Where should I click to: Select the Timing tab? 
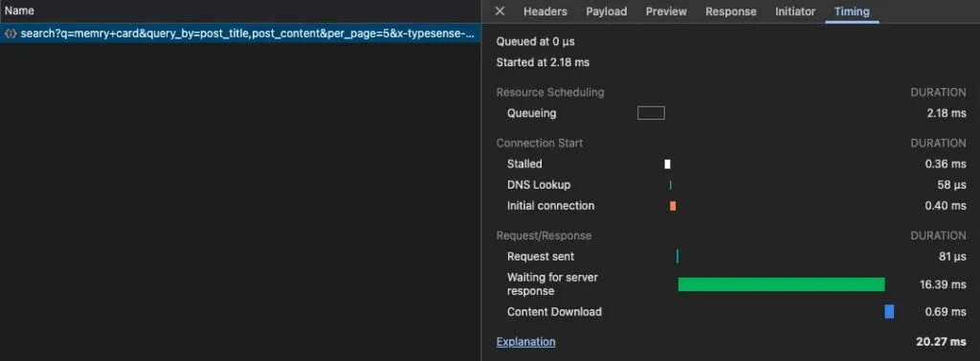(x=852, y=11)
